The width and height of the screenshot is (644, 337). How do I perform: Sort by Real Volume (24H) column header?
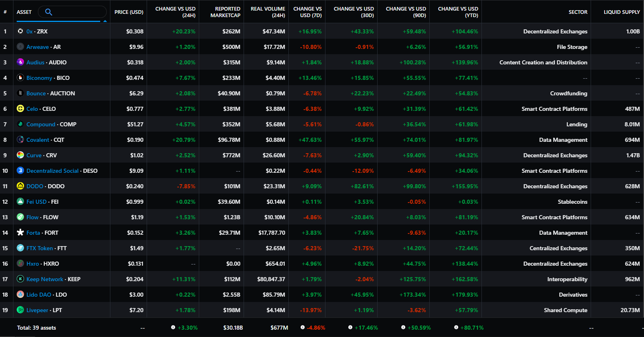[268, 12]
